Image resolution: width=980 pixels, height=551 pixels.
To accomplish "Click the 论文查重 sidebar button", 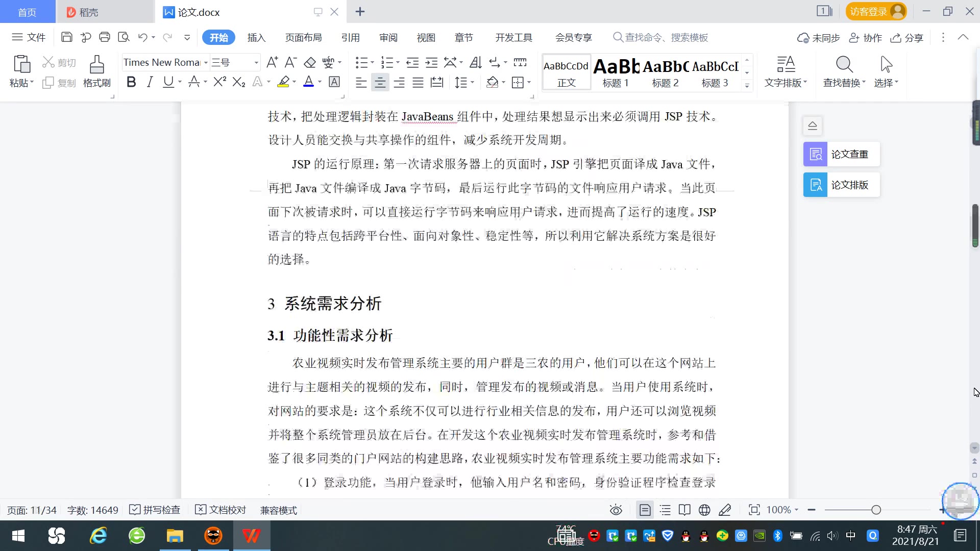I will coord(841,154).
